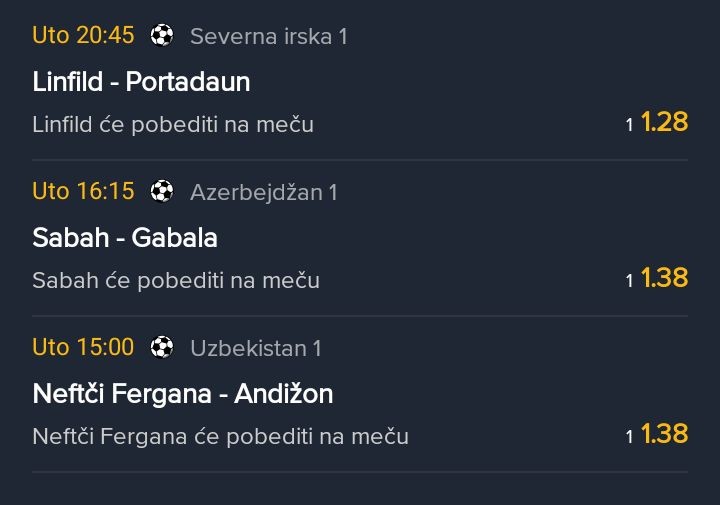Screen dimensions: 720x505
Task: Click soccer ball icon beside Azerbejdžan 1
Action: pyautogui.click(x=161, y=191)
